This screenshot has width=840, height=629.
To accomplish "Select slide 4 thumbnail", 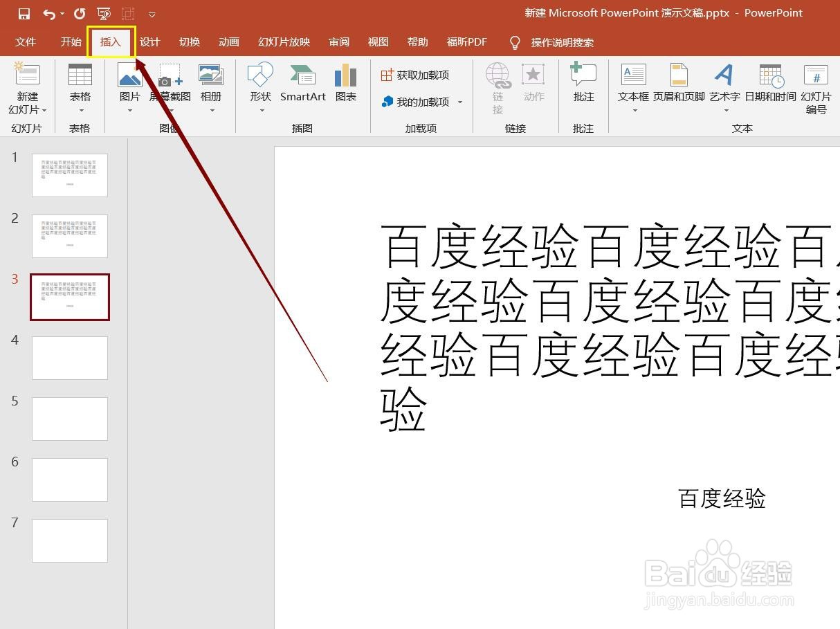I will 70,358.
